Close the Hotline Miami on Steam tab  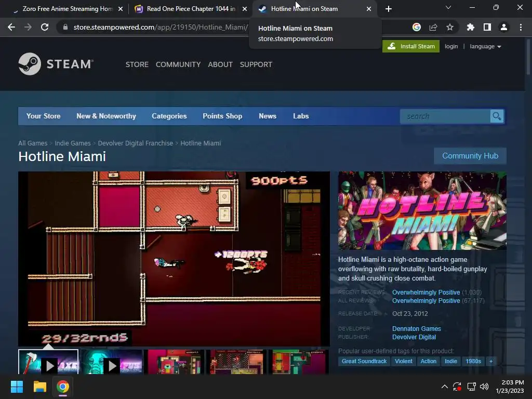click(x=369, y=9)
